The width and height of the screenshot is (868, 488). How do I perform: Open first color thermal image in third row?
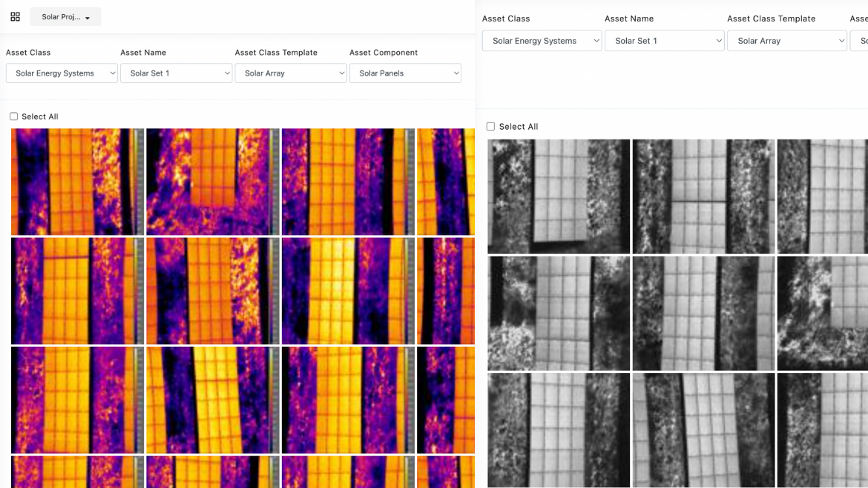click(77, 400)
